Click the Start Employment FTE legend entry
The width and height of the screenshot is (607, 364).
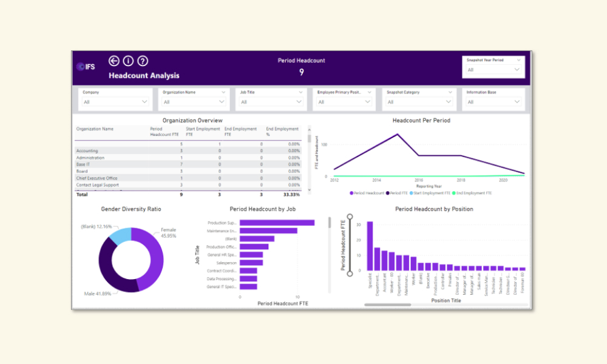coord(430,193)
